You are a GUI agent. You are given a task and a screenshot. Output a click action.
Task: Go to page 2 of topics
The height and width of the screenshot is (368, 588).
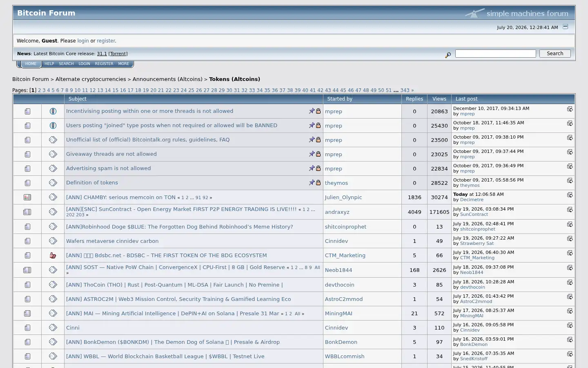pyautogui.click(x=39, y=90)
